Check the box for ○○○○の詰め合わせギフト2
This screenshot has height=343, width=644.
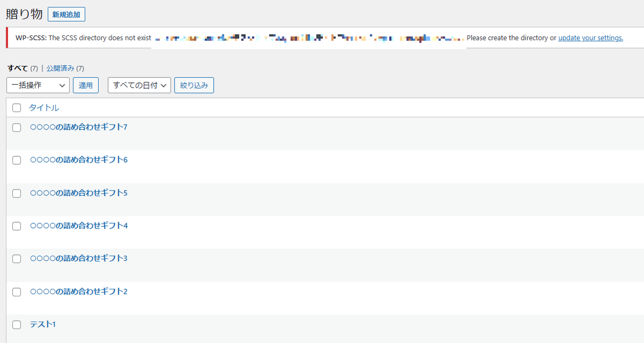coord(17,292)
